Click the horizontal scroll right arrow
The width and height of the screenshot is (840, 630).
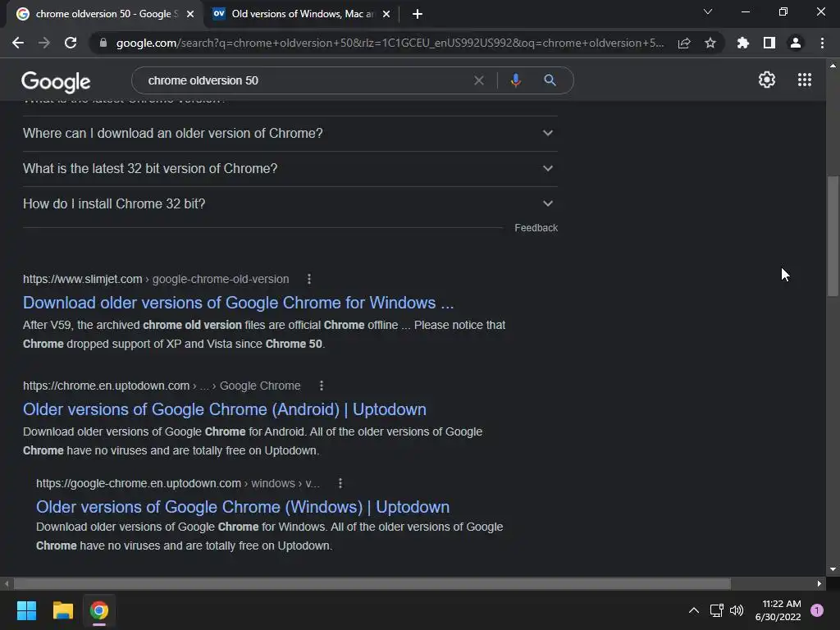(x=819, y=583)
